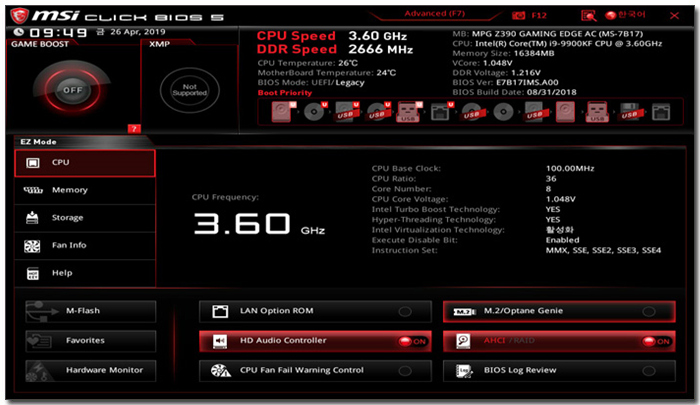Viewport: 700px width, 405px height.
Task: Turn off HD Audio Controller
Action: (x=315, y=341)
